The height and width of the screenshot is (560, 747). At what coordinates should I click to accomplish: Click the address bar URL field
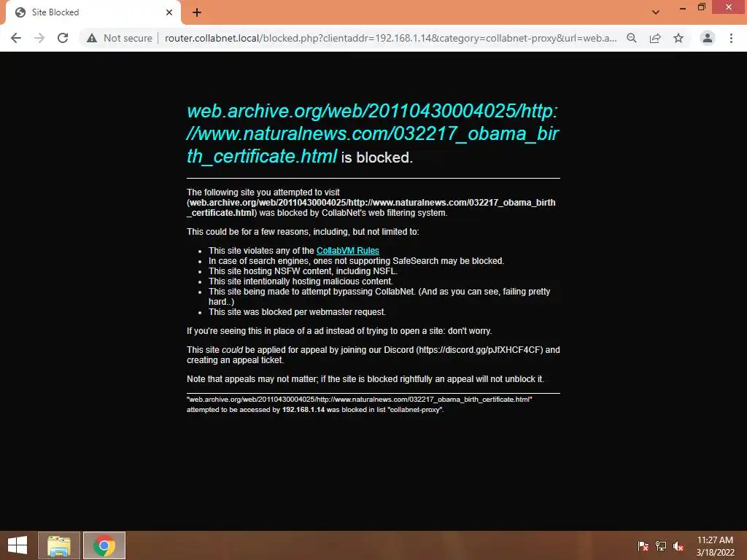tap(391, 38)
